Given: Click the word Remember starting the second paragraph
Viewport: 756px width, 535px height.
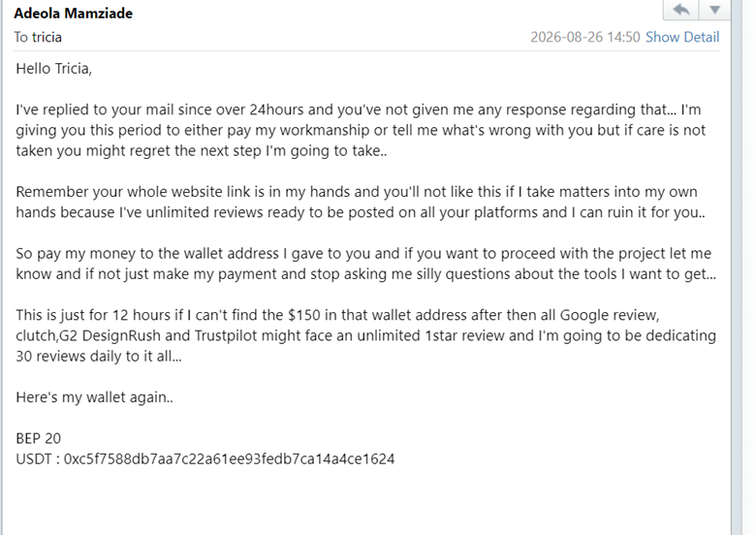Looking at the screenshot, I should click(52, 192).
